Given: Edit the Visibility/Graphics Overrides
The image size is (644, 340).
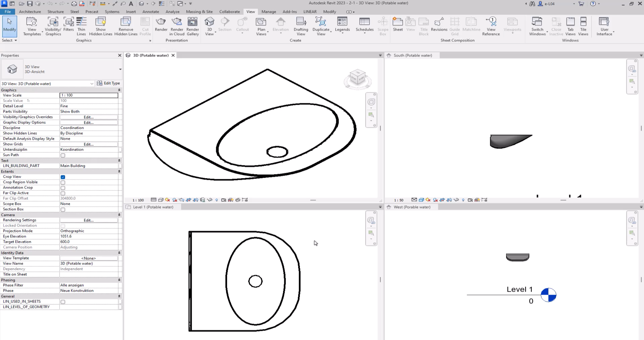Looking at the screenshot, I should [88, 117].
